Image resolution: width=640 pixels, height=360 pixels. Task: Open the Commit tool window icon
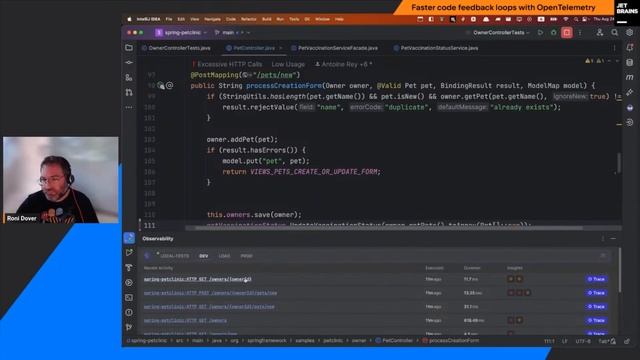pos(129,62)
